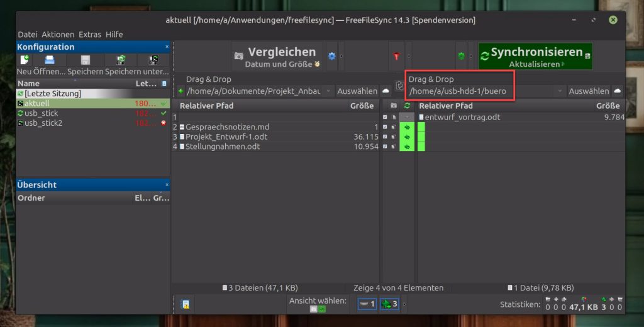Open the red filter funnel settings
Screen dimensions: 644x327
click(x=396, y=56)
